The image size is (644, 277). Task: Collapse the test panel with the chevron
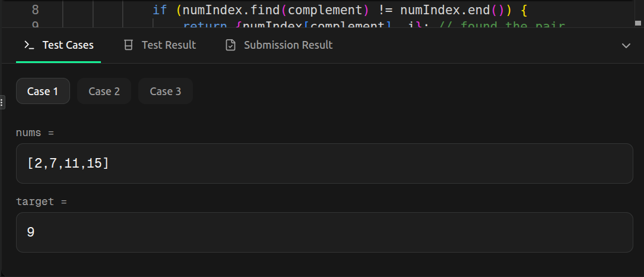[x=626, y=46]
